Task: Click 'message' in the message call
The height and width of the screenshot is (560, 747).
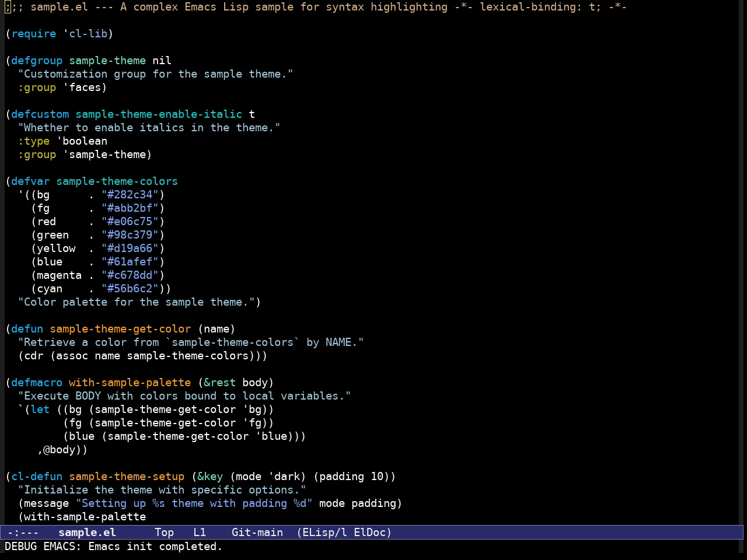Action: coord(47,503)
